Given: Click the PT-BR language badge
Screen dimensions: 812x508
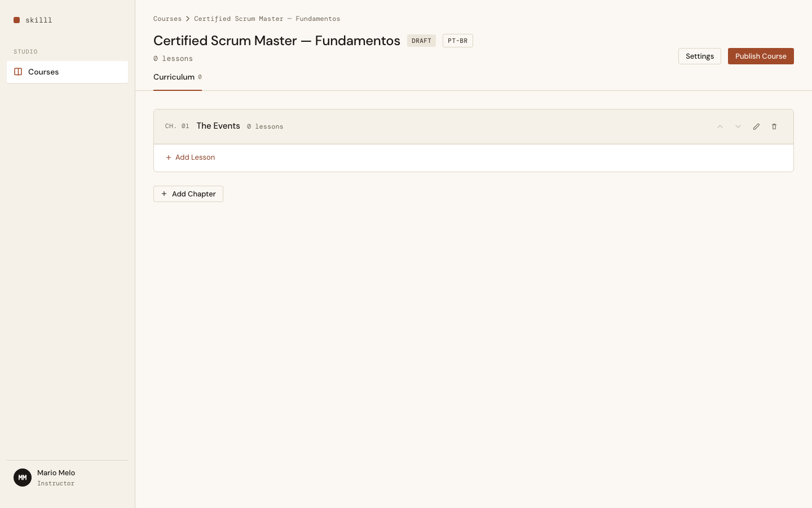Looking at the screenshot, I should [x=457, y=41].
